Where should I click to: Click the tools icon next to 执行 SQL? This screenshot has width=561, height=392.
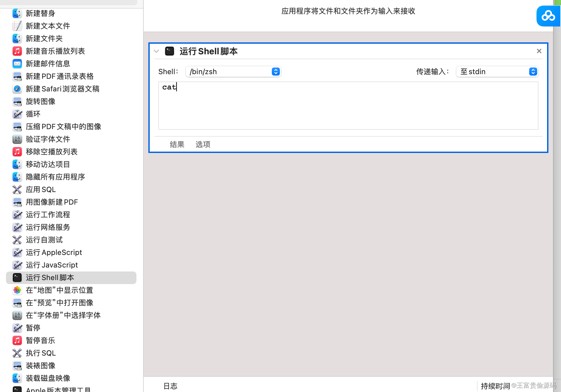(x=17, y=353)
